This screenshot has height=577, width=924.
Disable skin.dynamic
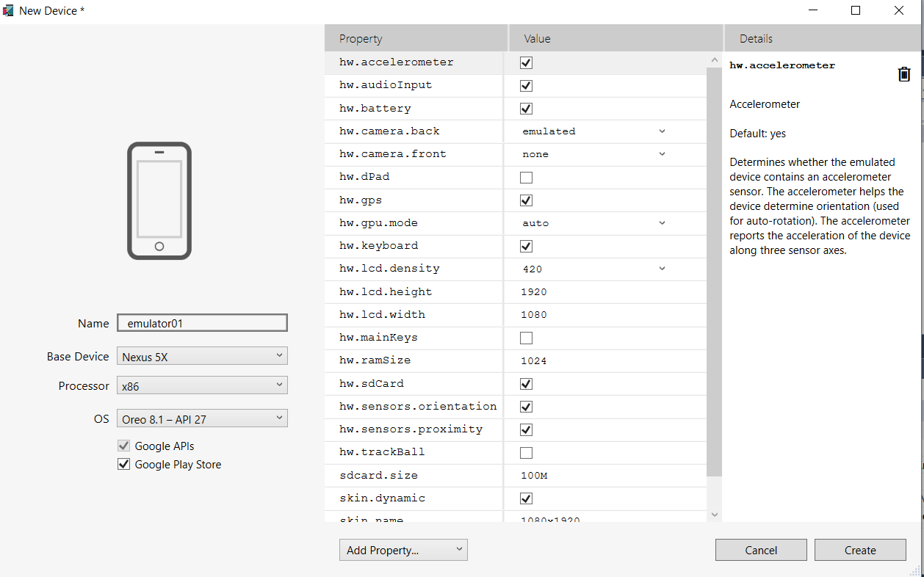click(526, 498)
